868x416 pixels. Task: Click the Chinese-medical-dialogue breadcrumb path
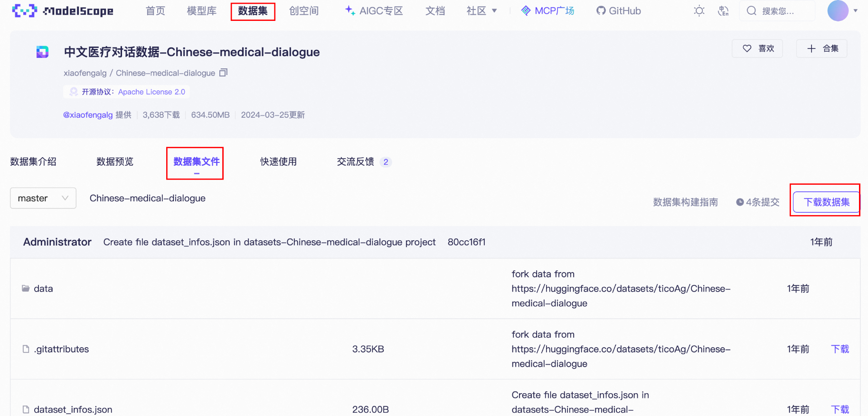[x=148, y=198]
